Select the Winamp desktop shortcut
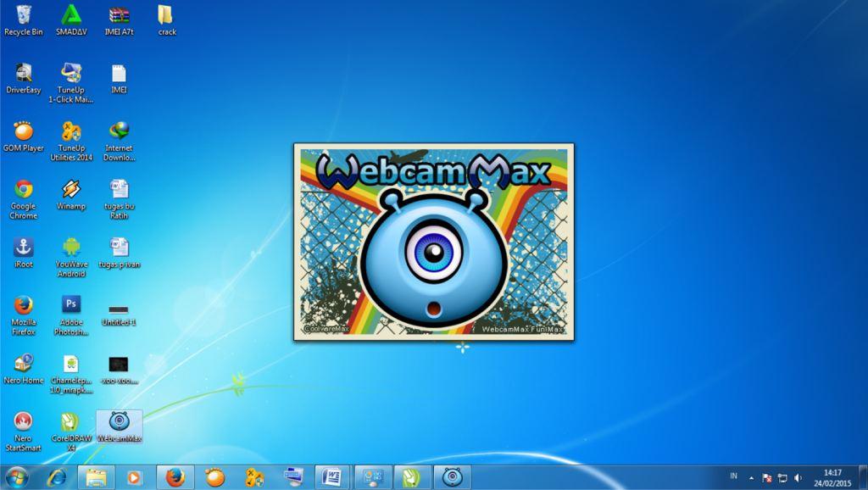The height and width of the screenshot is (490, 868). point(71,194)
